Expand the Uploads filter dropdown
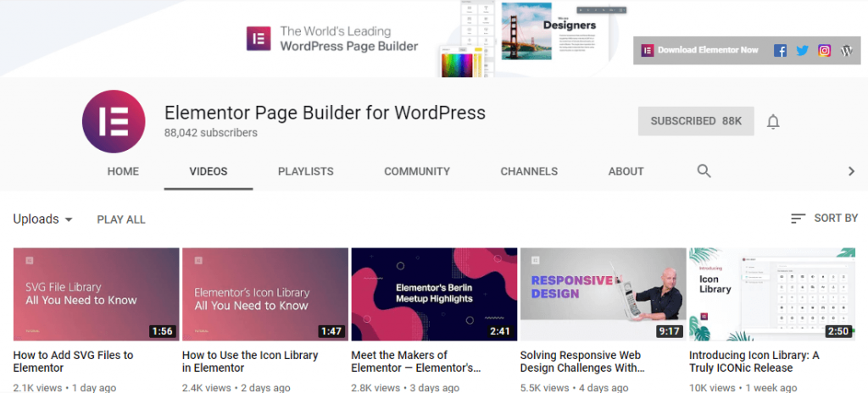Viewport: 868px width, 393px height. pos(42,219)
